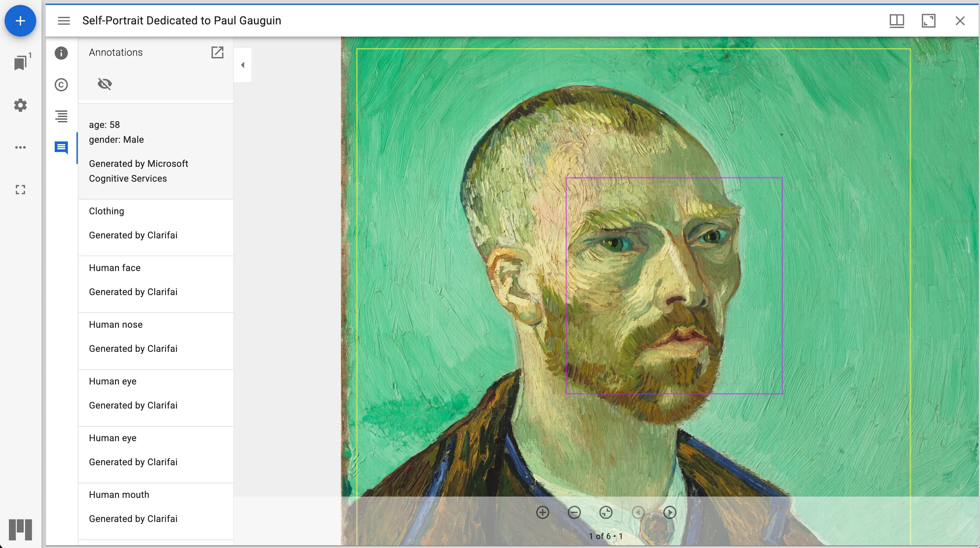Click the zoom out button

pyautogui.click(x=574, y=513)
